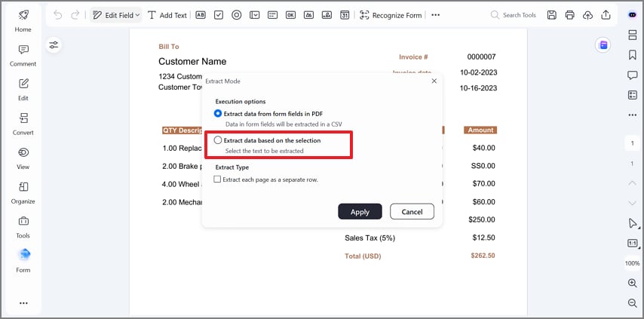Switch to the Edit tools in sidebar
Viewport: 644px width, 319px height.
[x=23, y=90]
